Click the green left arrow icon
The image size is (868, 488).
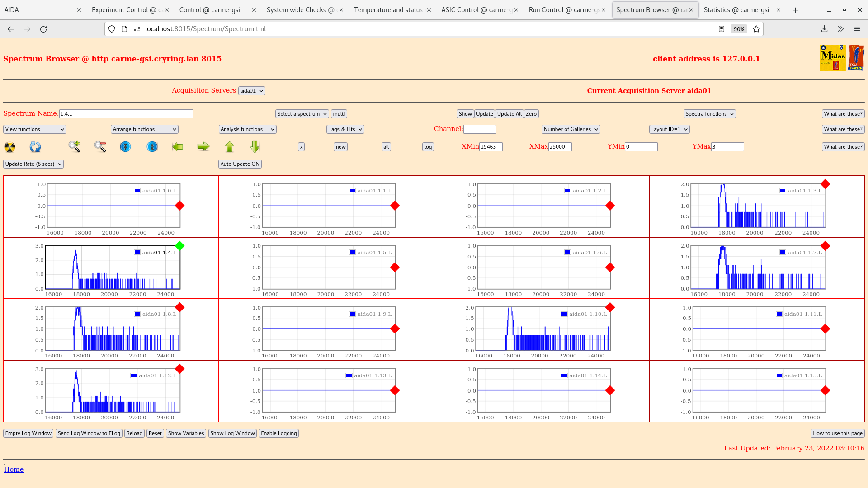178,147
